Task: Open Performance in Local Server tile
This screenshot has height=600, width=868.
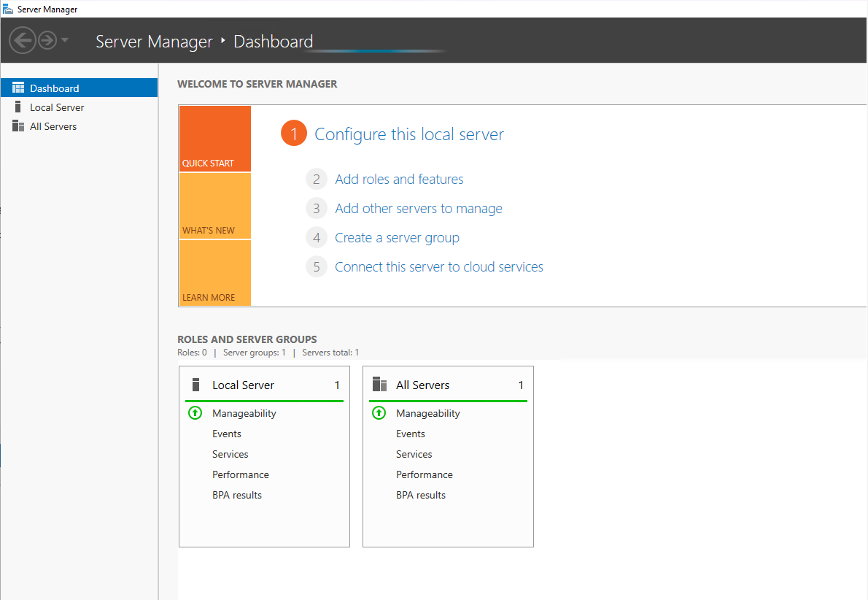Action: pos(241,474)
